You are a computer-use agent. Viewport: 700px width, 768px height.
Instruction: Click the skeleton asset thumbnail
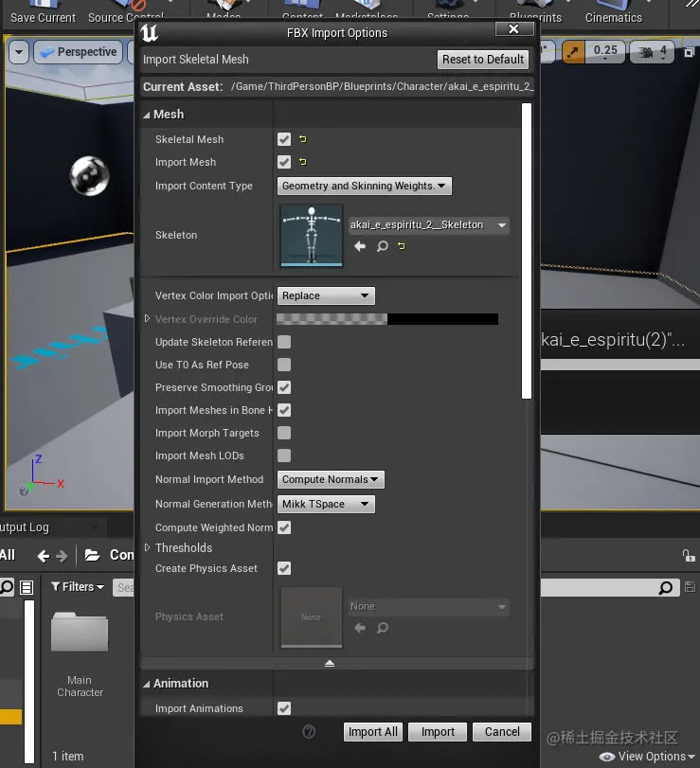(x=311, y=236)
